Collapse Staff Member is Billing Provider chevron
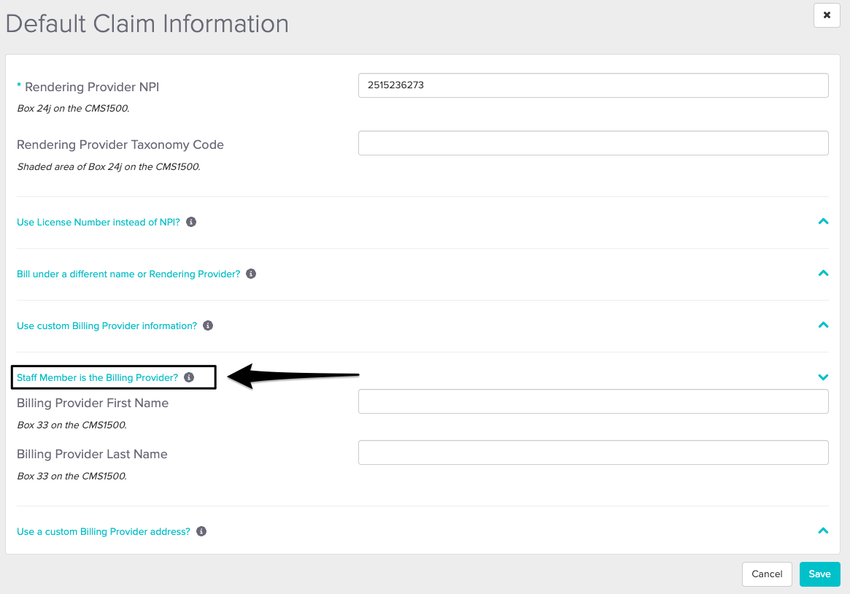The width and height of the screenshot is (850, 594). pos(823,377)
